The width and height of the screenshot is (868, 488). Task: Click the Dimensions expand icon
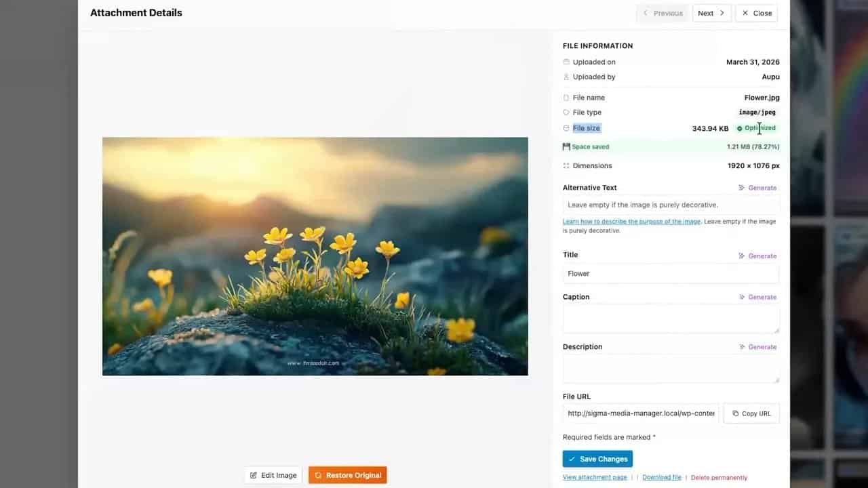[566, 165]
